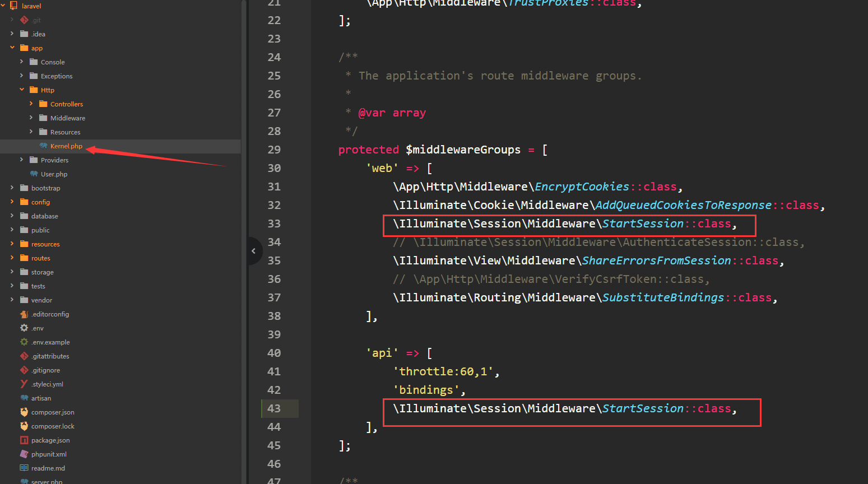Viewport: 868px width, 484px height.
Task: Click the Controllers folder icon
Action: pos(43,104)
